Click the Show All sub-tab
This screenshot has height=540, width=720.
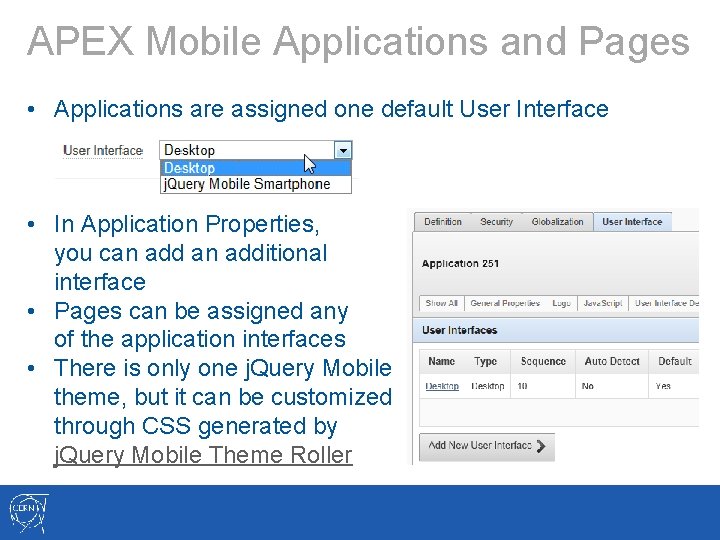coord(442,303)
